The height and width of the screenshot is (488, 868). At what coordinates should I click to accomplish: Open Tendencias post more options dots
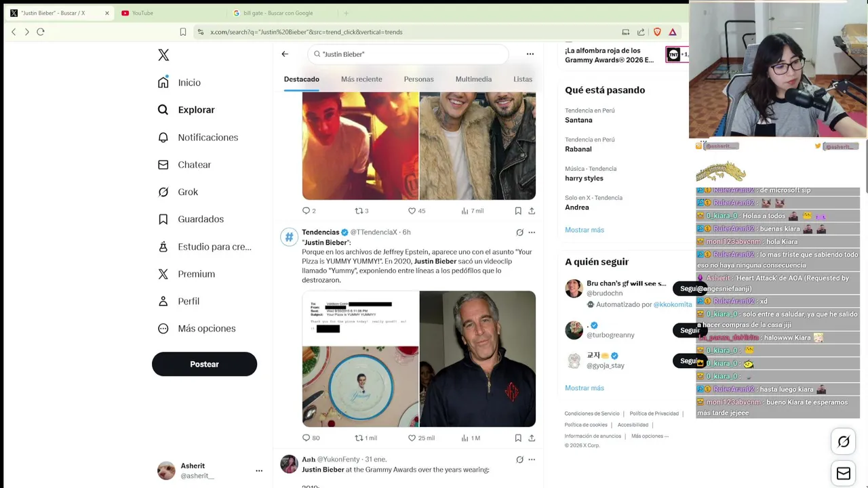tap(532, 232)
